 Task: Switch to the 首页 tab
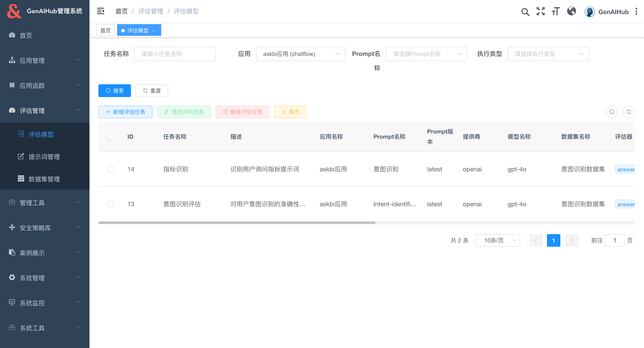point(105,30)
